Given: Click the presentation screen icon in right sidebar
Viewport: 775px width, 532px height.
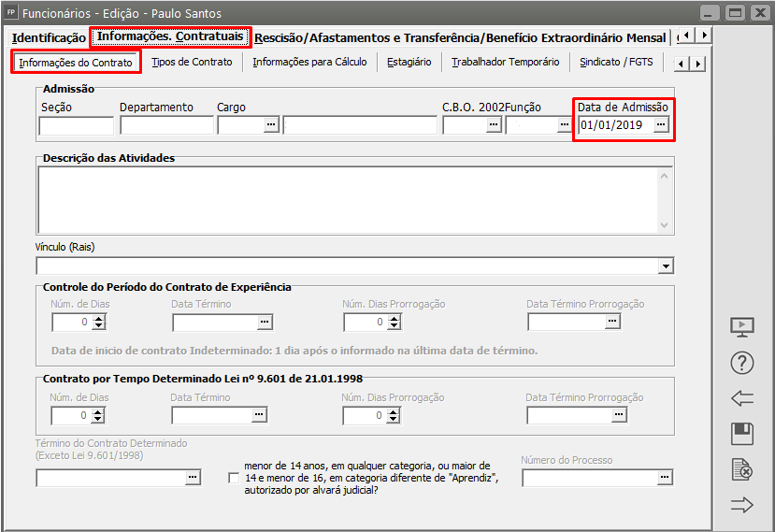Looking at the screenshot, I should [x=741, y=327].
